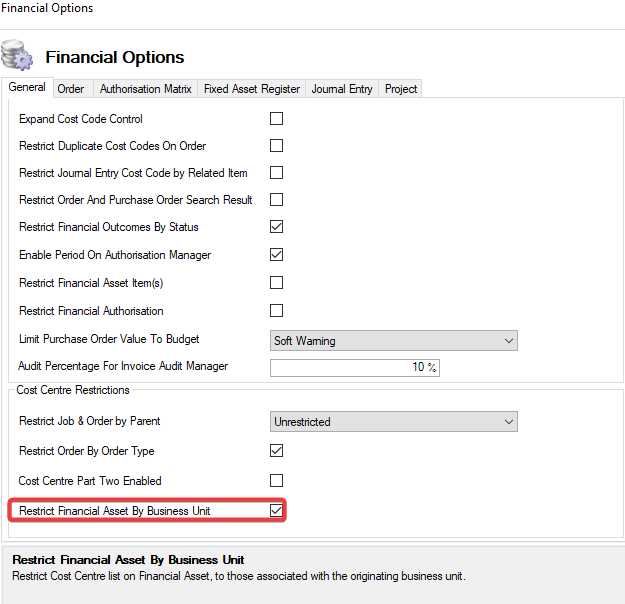The height and width of the screenshot is (604, 625).
Task: Open Restrict Job & Order by Parent dropdown
Action: pyautogui.click(x=394, y=422)
